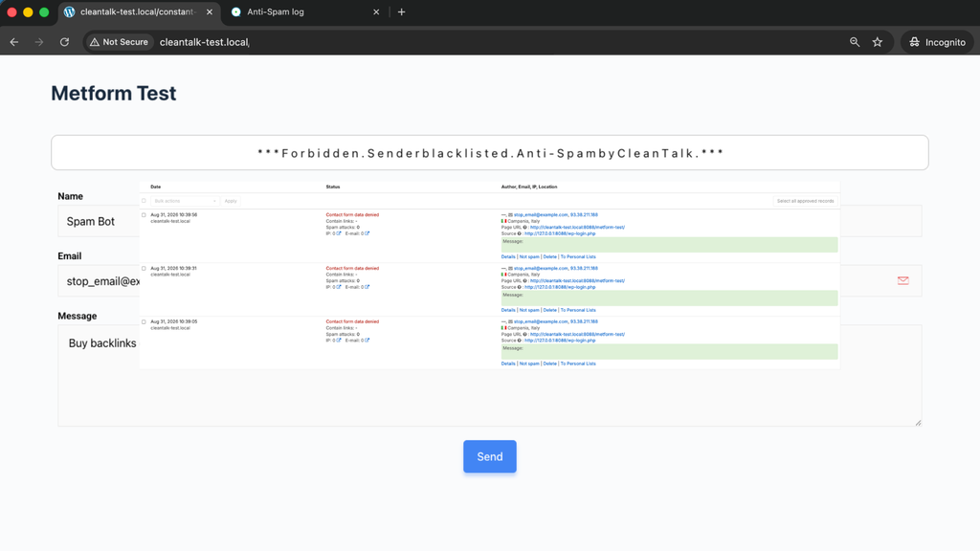Image resolution: width=980 pixels, height=551 pixels.
Task: Click the Email field with stop_email
Action: 99,281
